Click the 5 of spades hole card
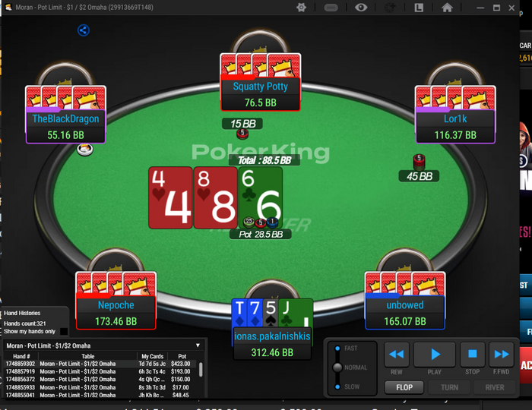 pos(271,313)
